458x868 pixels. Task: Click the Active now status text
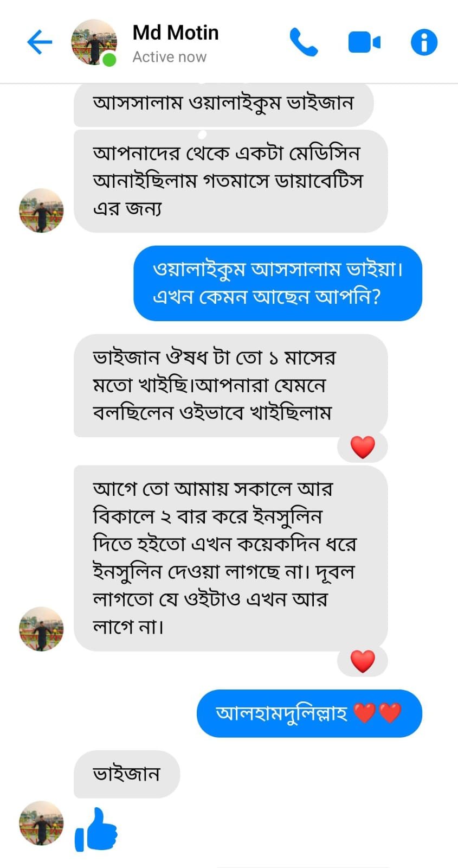170,56
